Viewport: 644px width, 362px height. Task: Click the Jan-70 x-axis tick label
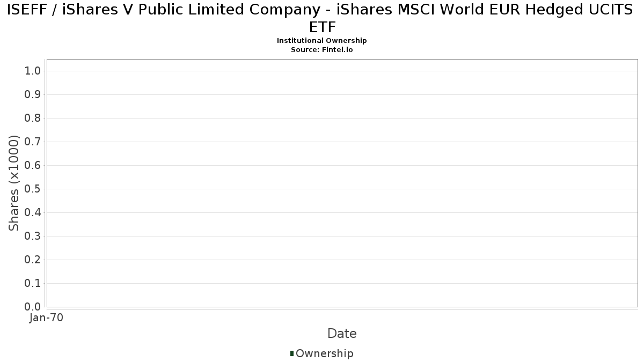[47, 318]
